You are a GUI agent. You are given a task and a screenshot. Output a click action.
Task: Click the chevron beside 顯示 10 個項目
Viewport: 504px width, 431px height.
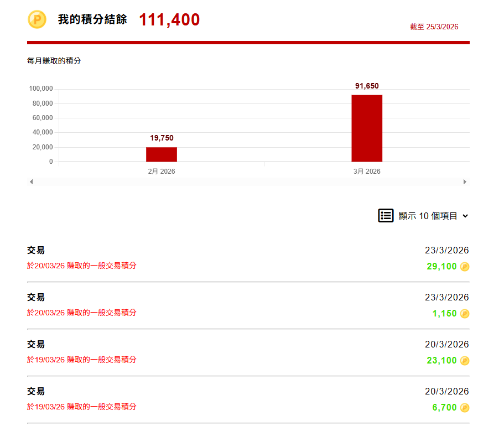pyautogui.click(x=465, y=216)
